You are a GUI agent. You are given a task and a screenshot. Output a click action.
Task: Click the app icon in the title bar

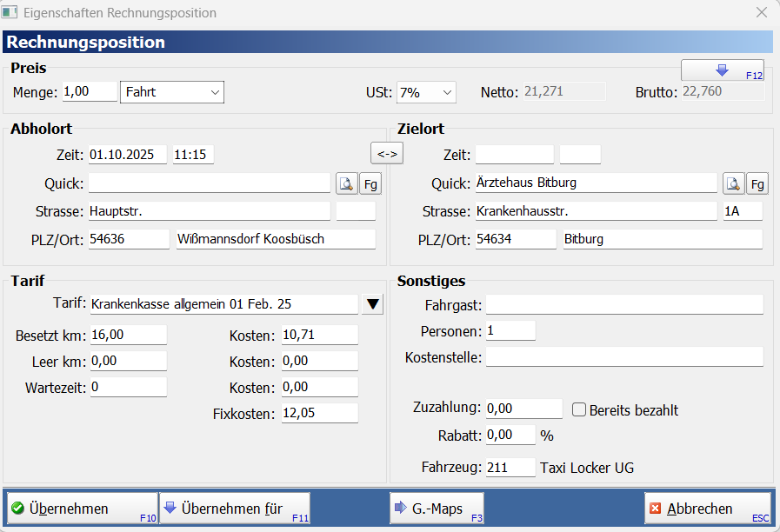click(x=10, y=13)
